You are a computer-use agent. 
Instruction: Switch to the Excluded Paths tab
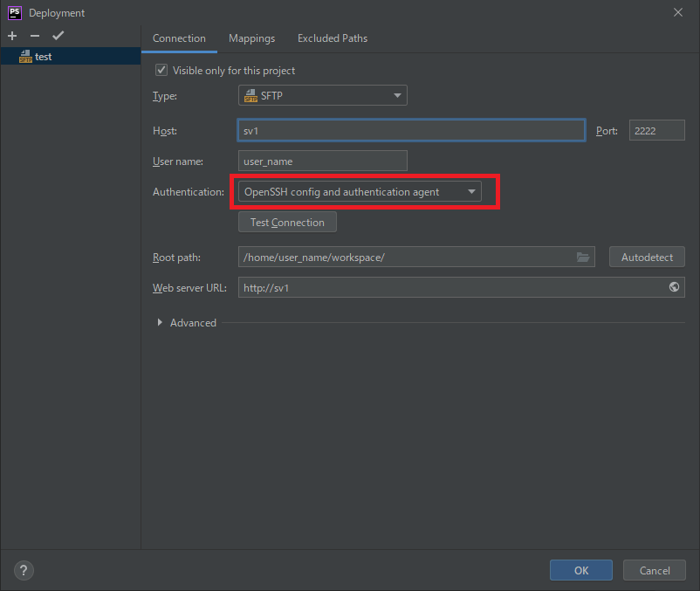tap(333, 38)
